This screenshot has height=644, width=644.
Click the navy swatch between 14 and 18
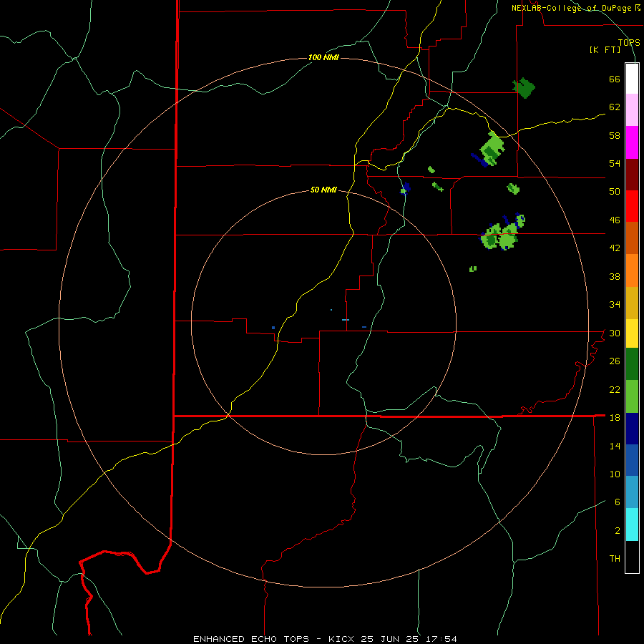click(632, 429)
